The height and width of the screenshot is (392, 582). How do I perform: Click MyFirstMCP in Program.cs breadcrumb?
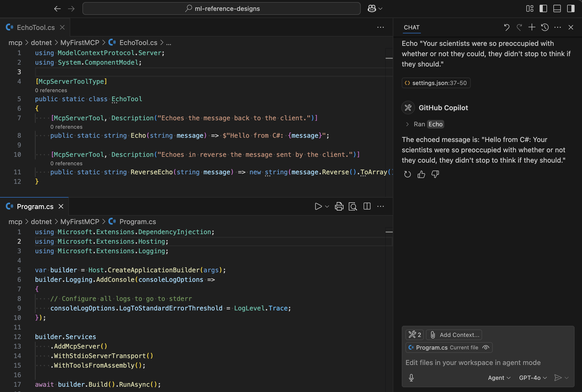click(80, 222)
